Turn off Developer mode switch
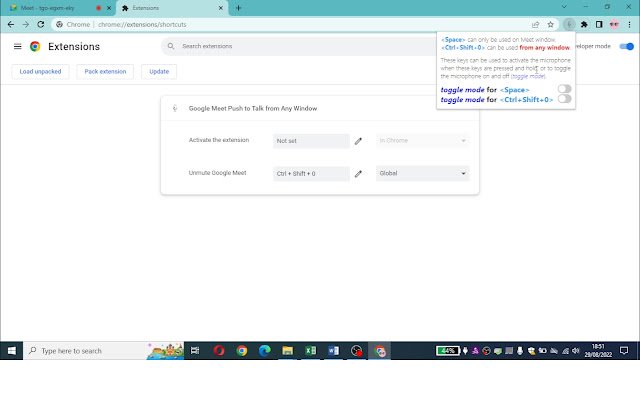 pyautogui.click(x=627, y=47)
